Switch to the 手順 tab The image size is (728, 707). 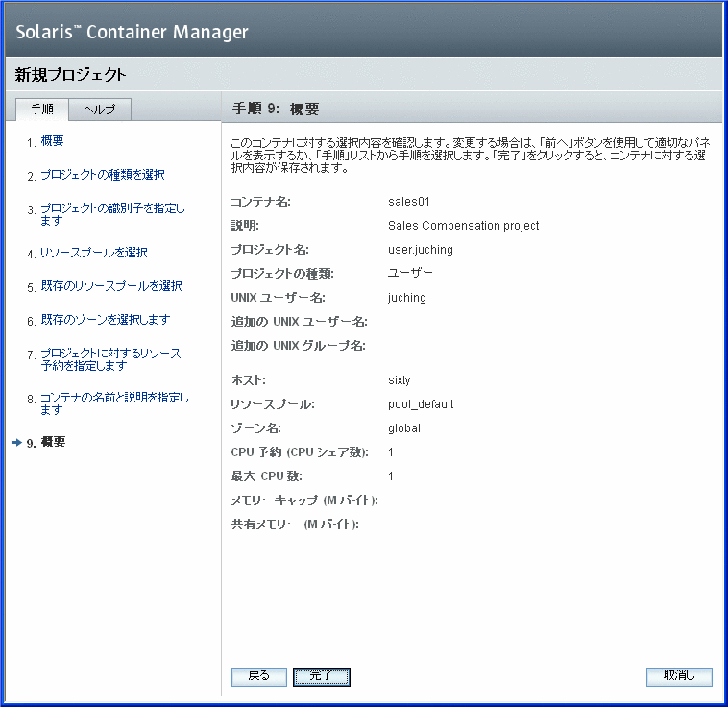coord(42,110)
